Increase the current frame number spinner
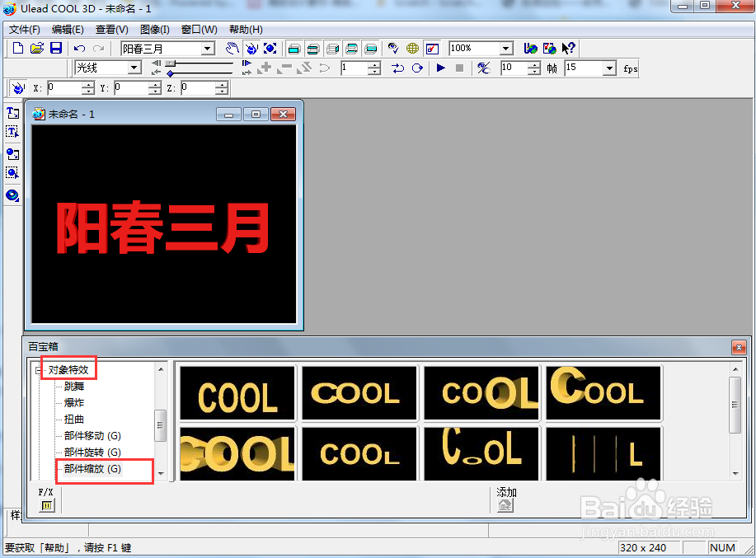 374,64
